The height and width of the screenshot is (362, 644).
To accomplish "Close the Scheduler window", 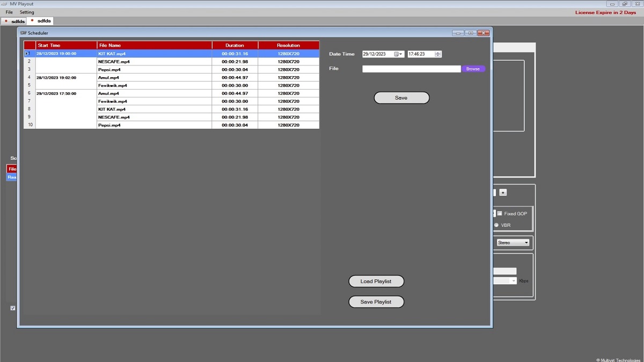I will [484, 33].
